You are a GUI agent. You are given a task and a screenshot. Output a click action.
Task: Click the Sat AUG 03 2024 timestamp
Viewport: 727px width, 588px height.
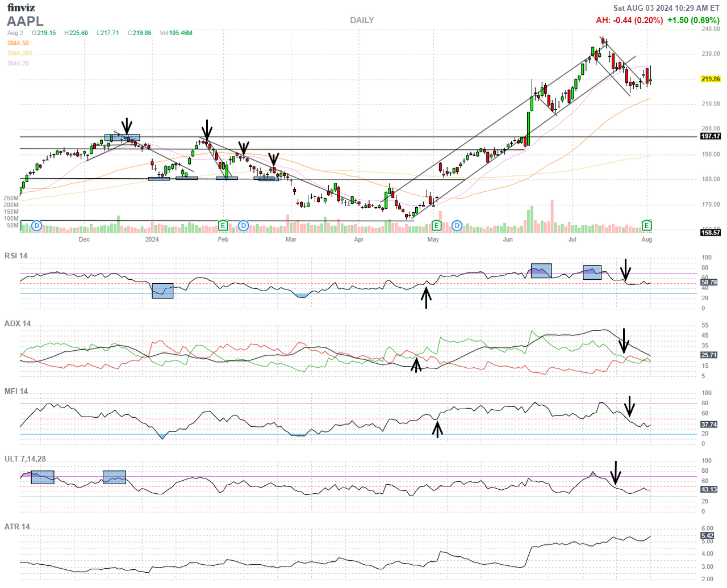(x=666, y=8)
